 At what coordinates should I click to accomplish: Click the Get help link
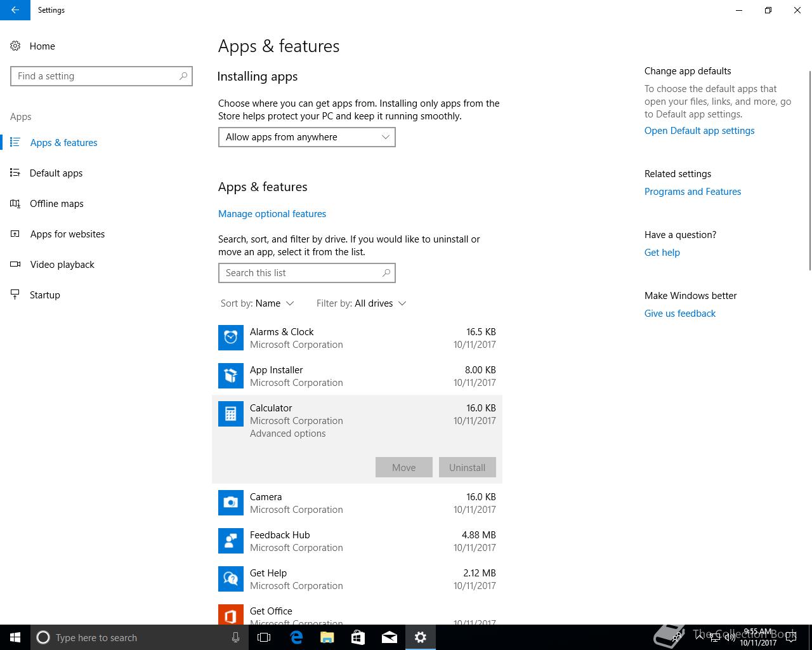click(662, 253)
